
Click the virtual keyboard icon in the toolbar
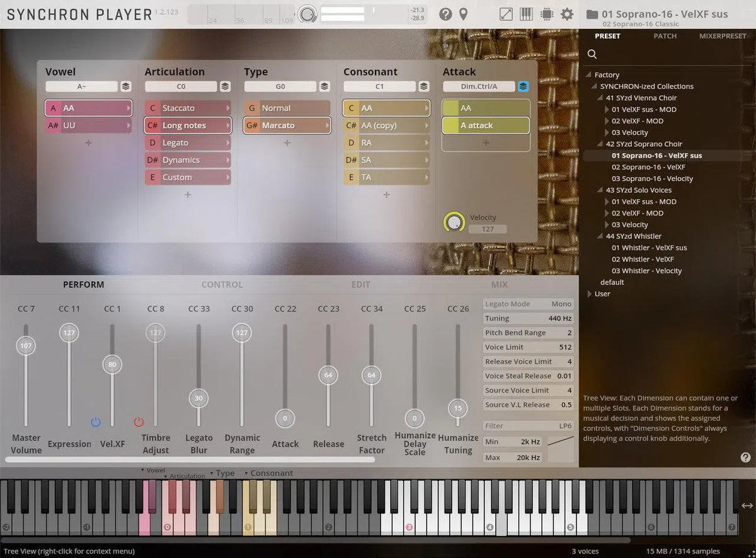click(525, 14)
